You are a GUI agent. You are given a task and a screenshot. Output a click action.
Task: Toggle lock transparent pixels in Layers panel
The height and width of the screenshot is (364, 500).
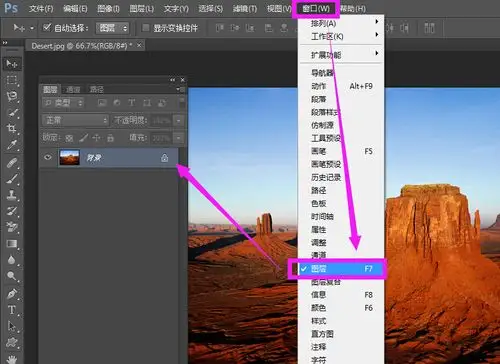[x=69, y=138]
